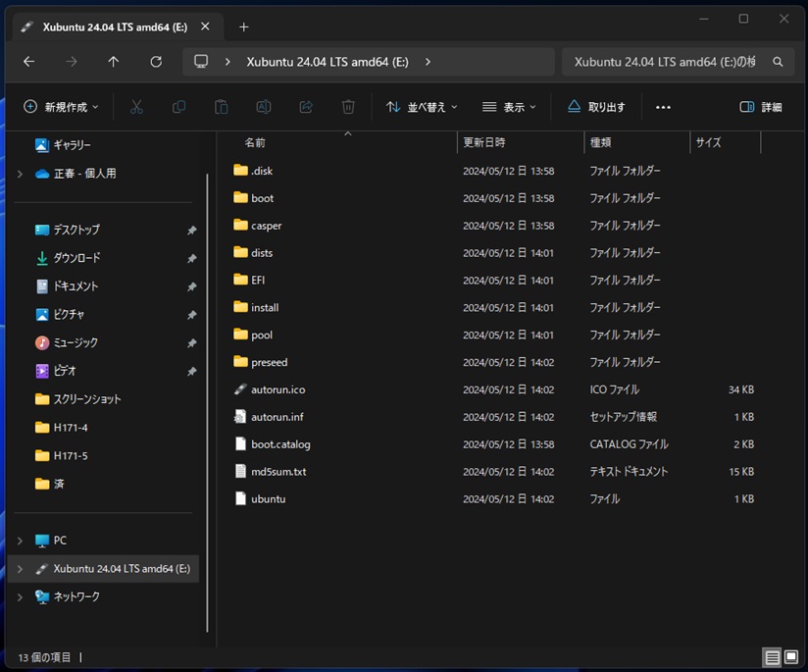Open Screenshots (スクリーンショット) folder in sidebar
Screen dimensions: 808x672
pos(77,399)
